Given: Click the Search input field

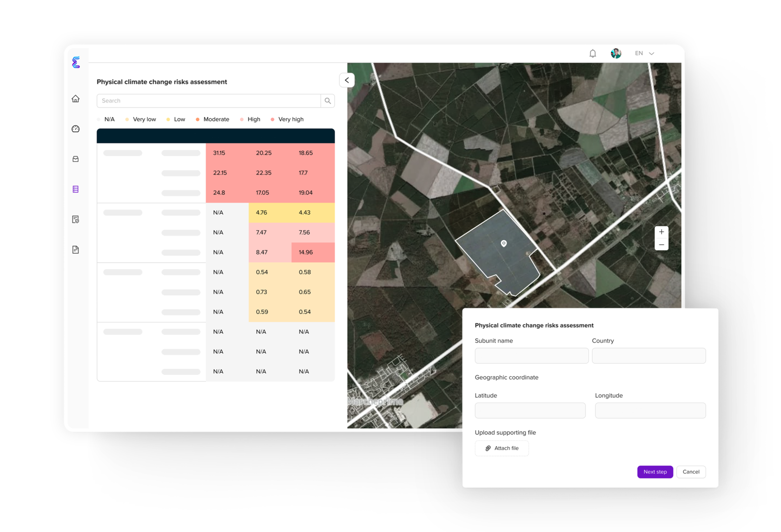Looking at the screenshot, I should 209,101.
